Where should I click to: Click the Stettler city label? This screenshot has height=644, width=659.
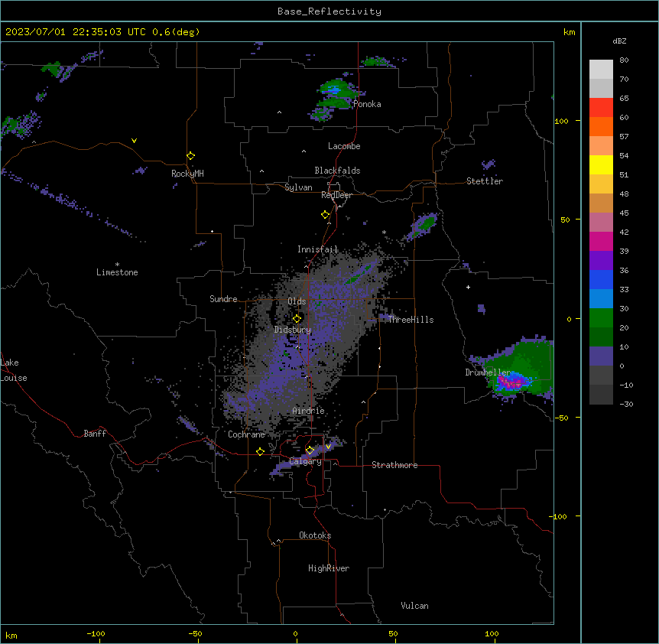coord(485,181)
